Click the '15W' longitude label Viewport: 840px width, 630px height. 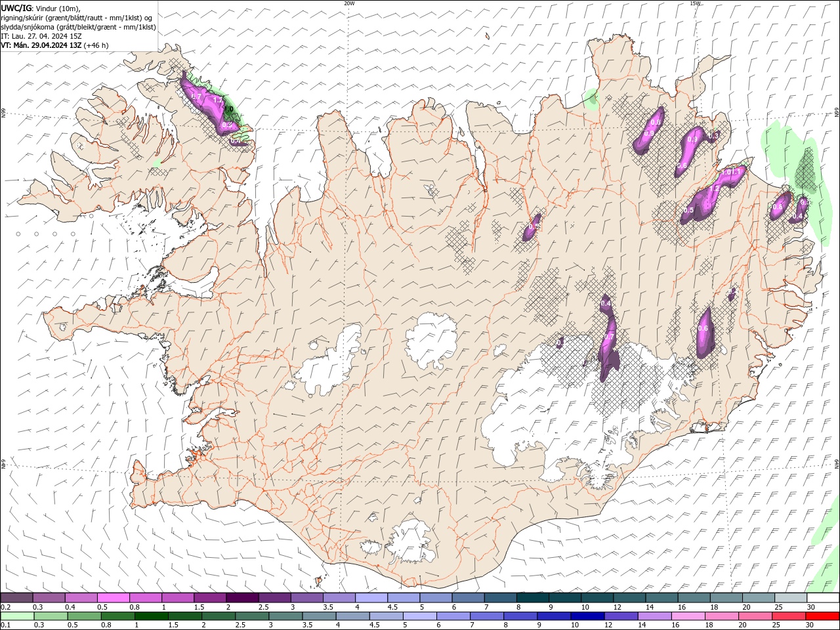coord(695,3)
